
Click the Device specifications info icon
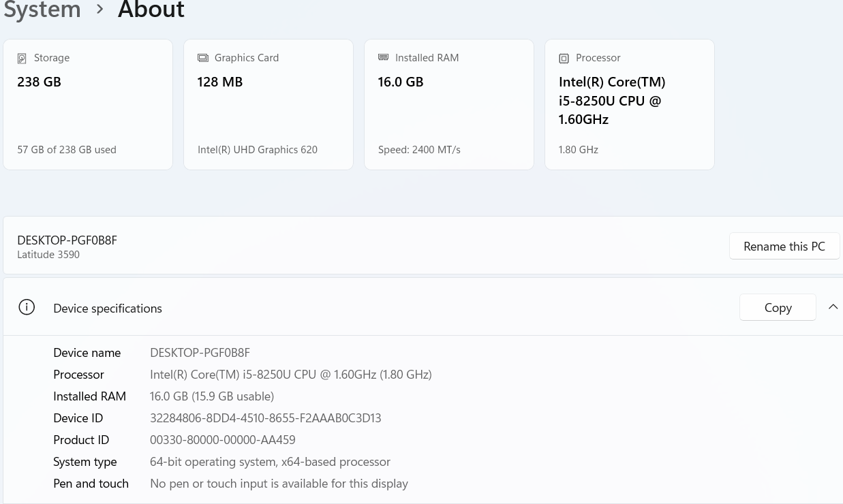(x=27, y=308)
